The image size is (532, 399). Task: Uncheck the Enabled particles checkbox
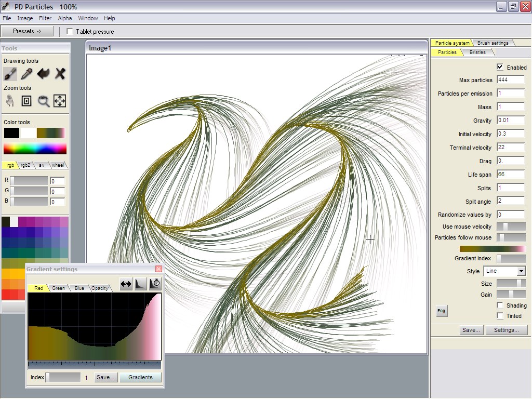[500, 67]
